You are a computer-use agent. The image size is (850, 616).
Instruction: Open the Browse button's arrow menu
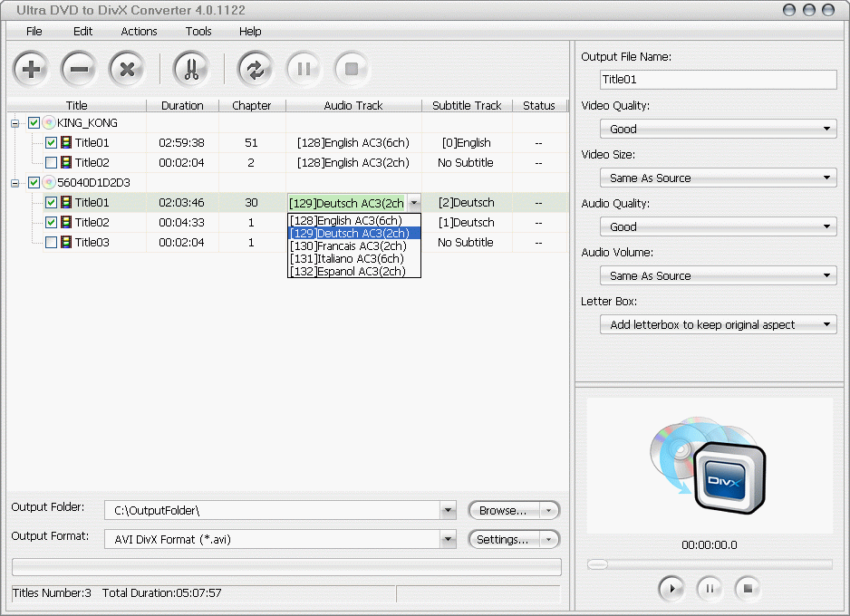[x=548, y=510]
